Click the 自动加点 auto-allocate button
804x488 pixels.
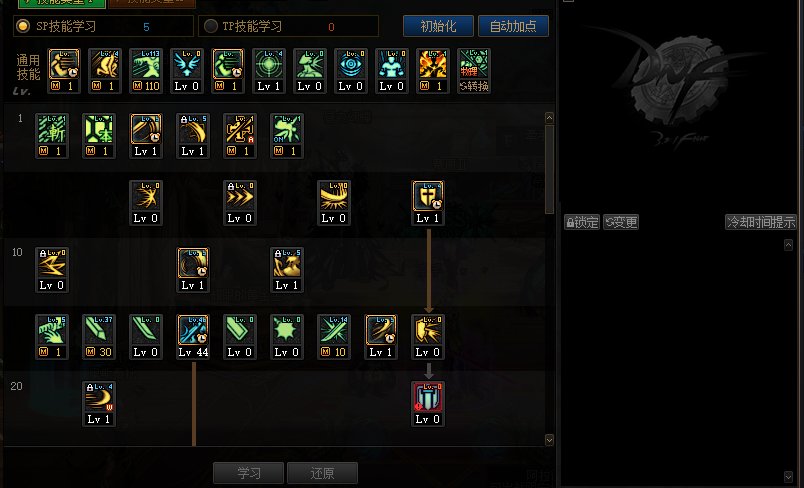point(513,26)
